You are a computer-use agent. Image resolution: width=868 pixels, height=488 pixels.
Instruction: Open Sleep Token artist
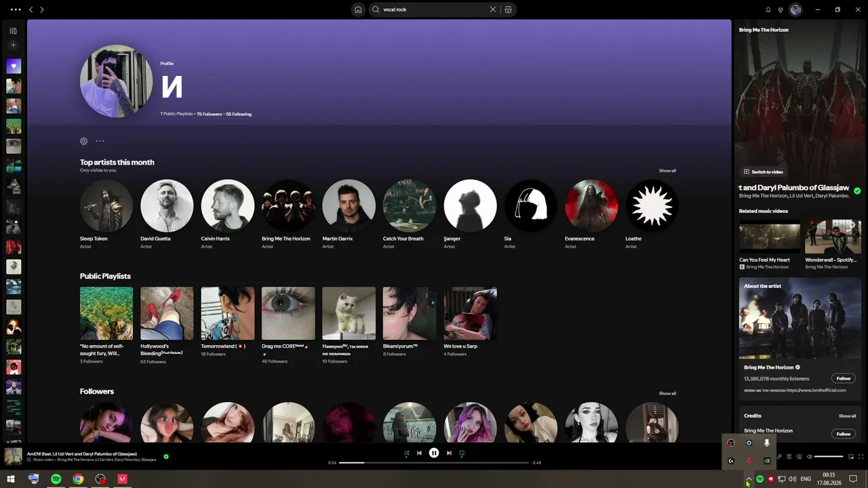(x=106, y=205)
